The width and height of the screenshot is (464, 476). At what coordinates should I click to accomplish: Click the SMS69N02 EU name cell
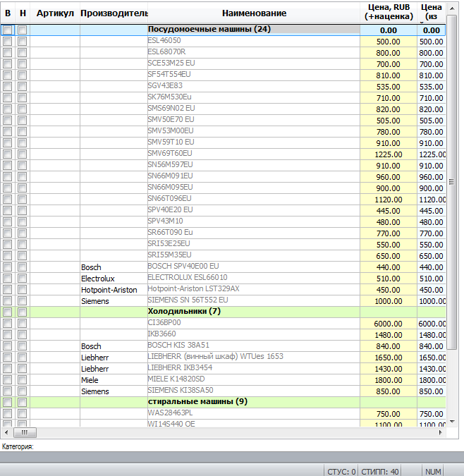tap(254, 109)
